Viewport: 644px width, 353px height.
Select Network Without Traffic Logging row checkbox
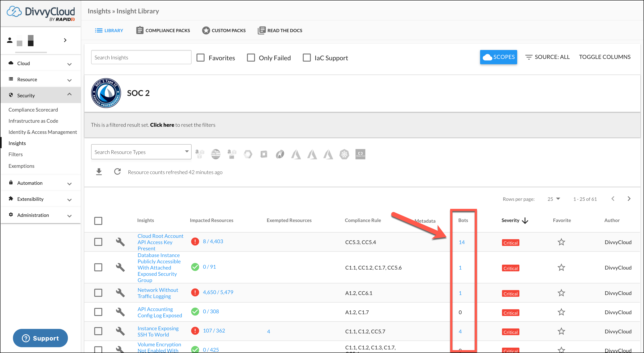pyautogui.click(x=98, y=293)
